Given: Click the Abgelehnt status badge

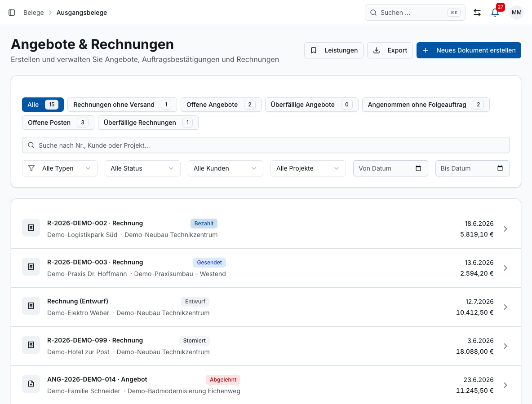Looking at the screenshot, I should point(223,380).
